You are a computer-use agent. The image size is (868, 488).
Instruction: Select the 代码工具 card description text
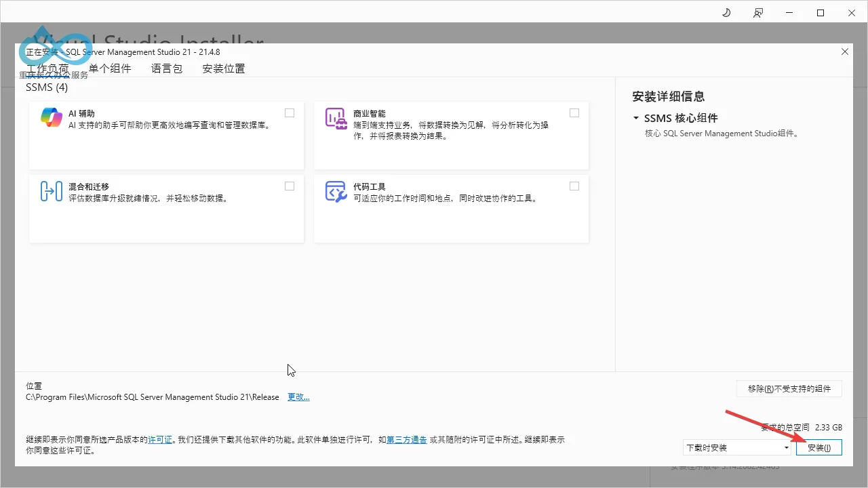pos(445,199)
